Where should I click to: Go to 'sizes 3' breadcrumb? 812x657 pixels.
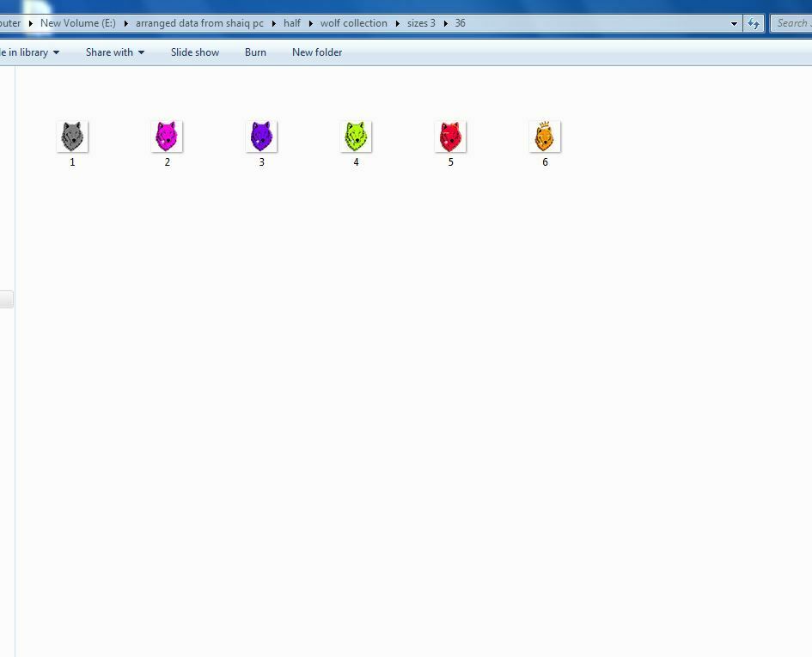click(421, 23)
